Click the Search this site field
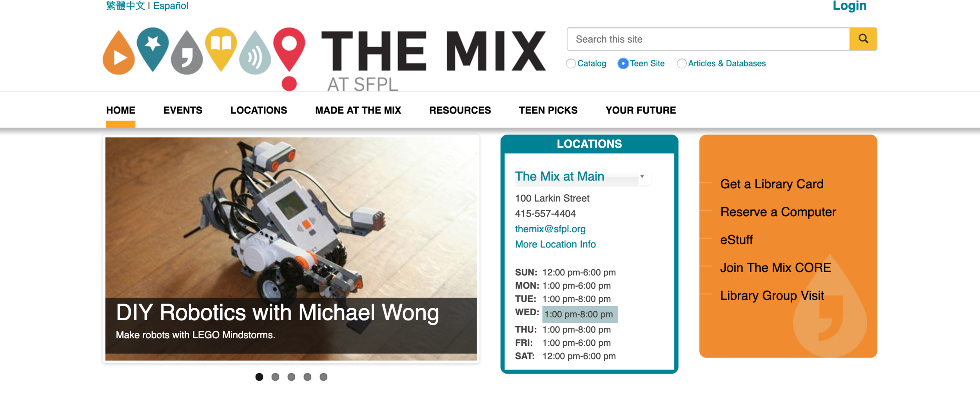This screenshot has height=401, width=980. tap(708, 39)
